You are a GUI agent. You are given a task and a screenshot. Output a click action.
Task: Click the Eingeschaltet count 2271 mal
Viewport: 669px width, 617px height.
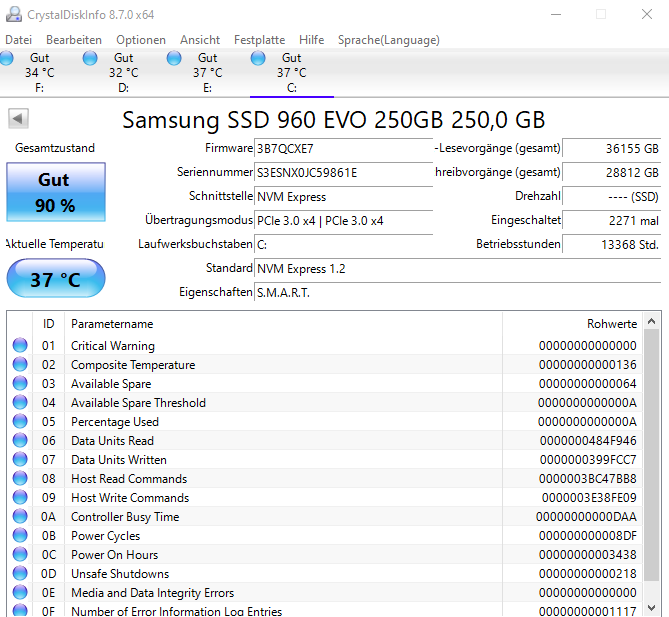[x=612, y=221]
